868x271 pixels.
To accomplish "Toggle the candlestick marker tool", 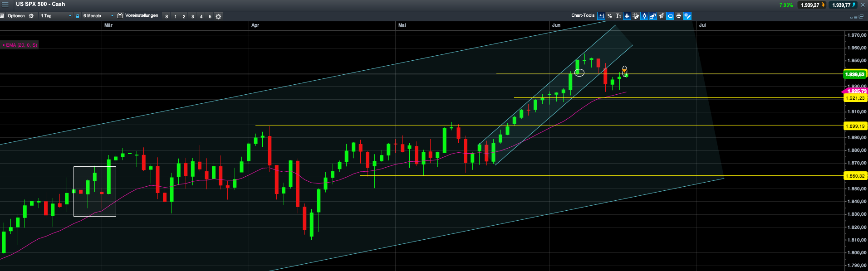I will click(x=644, y=16).
